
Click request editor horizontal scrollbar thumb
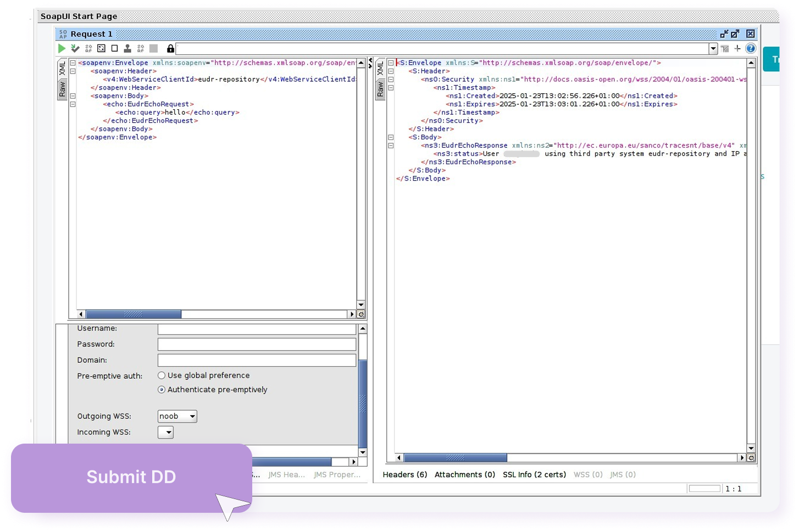[x=134, y=314]
